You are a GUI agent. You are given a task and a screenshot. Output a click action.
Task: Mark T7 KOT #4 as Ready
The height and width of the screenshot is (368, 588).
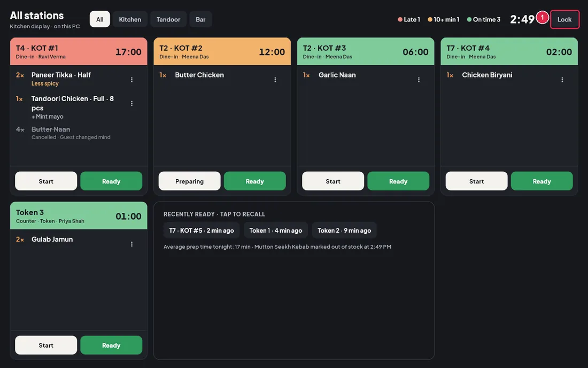click(x=542, y=181)
